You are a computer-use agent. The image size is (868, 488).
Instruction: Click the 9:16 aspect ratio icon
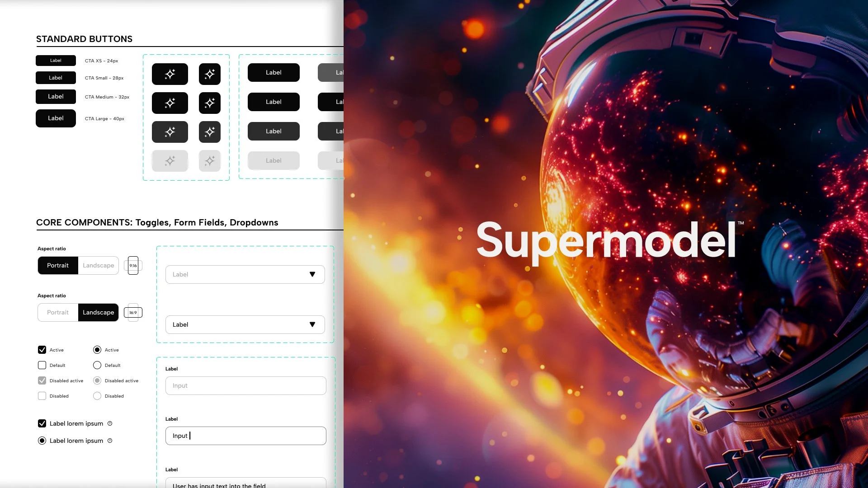click(133, 265)
